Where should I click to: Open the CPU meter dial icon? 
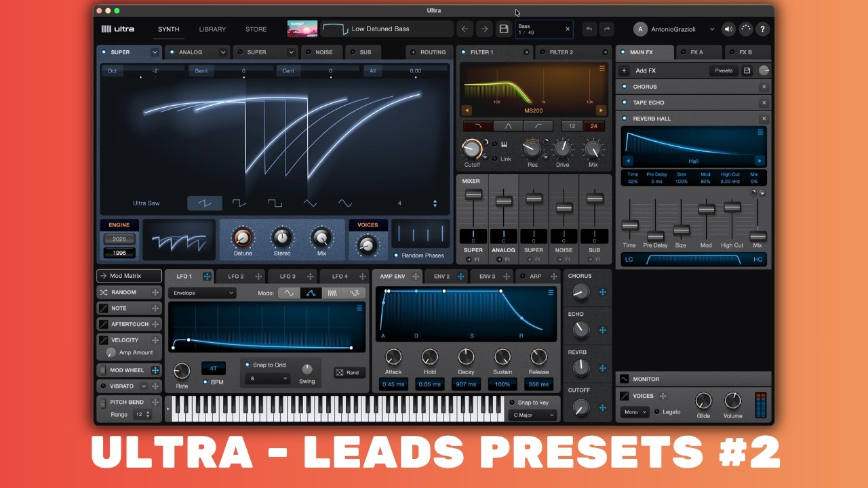(x=745, y=29)
